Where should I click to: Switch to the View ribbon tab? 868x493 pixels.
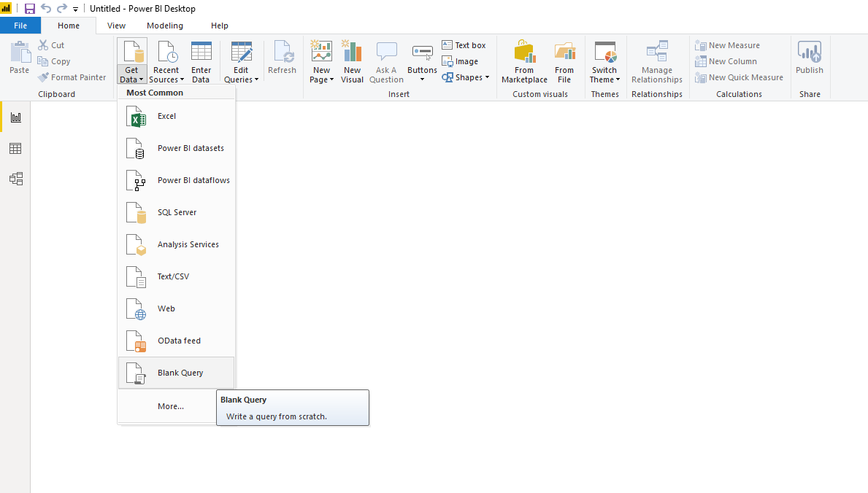116,26
